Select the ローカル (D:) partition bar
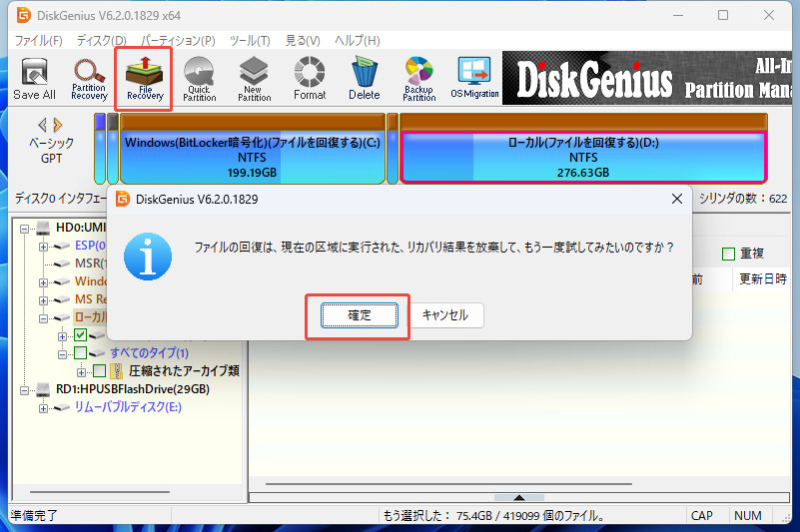Viewport: 800px width, 532px height. [583, 149]
